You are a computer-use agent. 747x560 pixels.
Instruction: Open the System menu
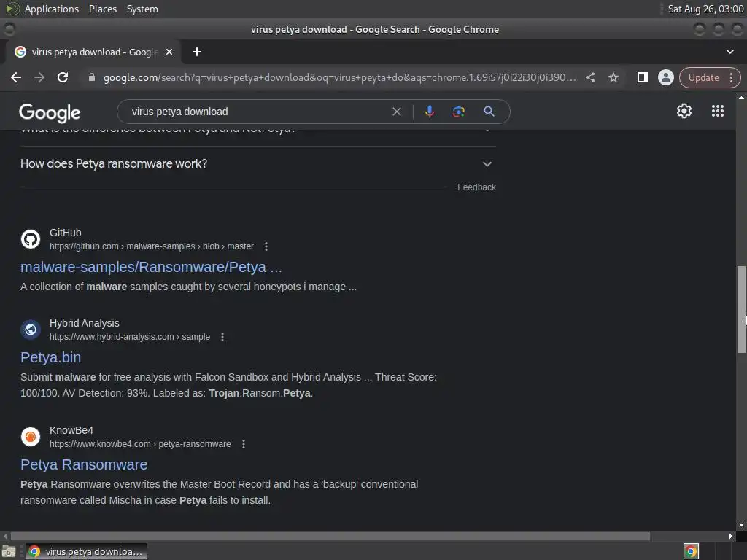tap(142, 9)
